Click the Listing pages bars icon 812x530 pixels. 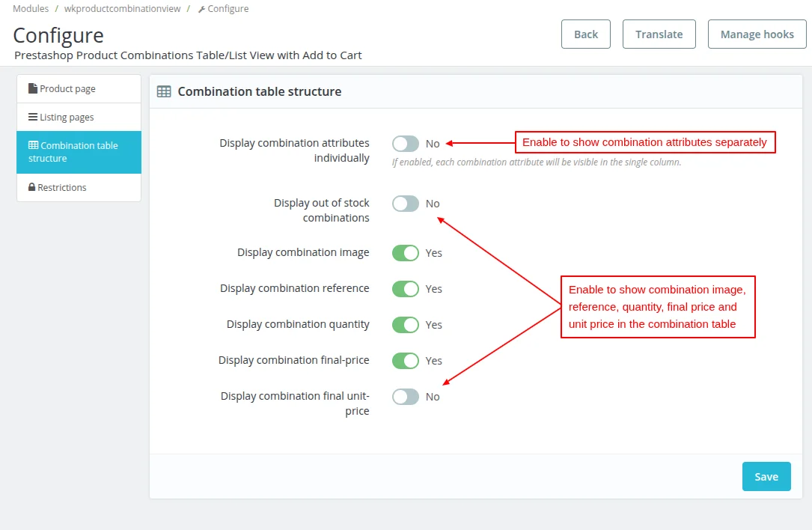(x=33, y=117)
